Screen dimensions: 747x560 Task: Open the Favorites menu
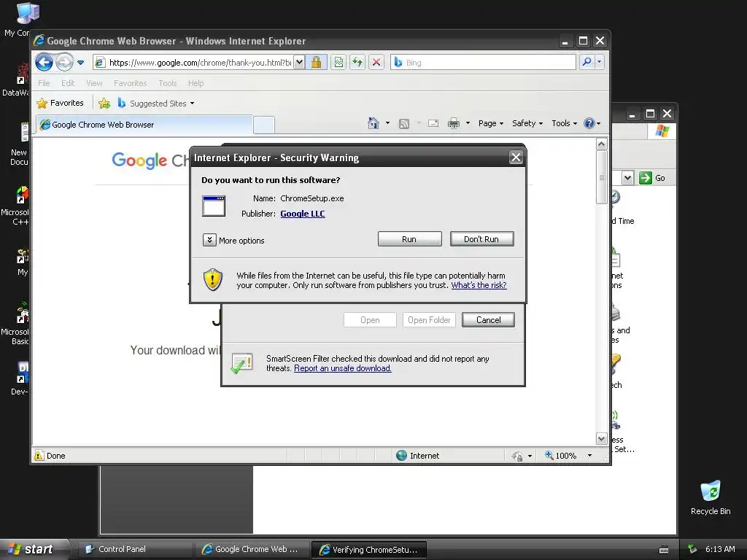(130, 83)
